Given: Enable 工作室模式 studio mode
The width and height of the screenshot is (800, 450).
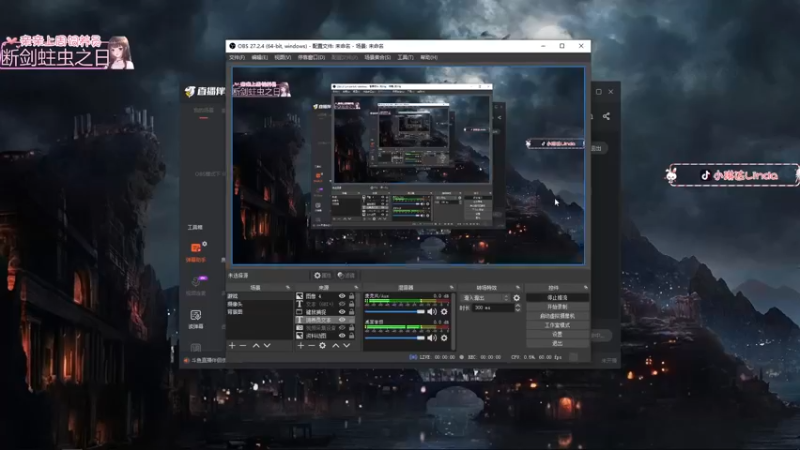Looking at the screenshot, I should click(x=557, y=325).
